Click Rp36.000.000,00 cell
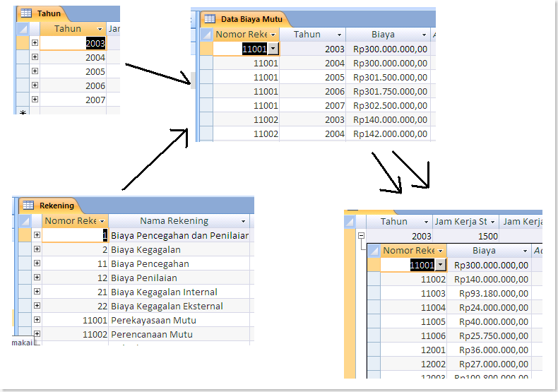 [489, 350]
